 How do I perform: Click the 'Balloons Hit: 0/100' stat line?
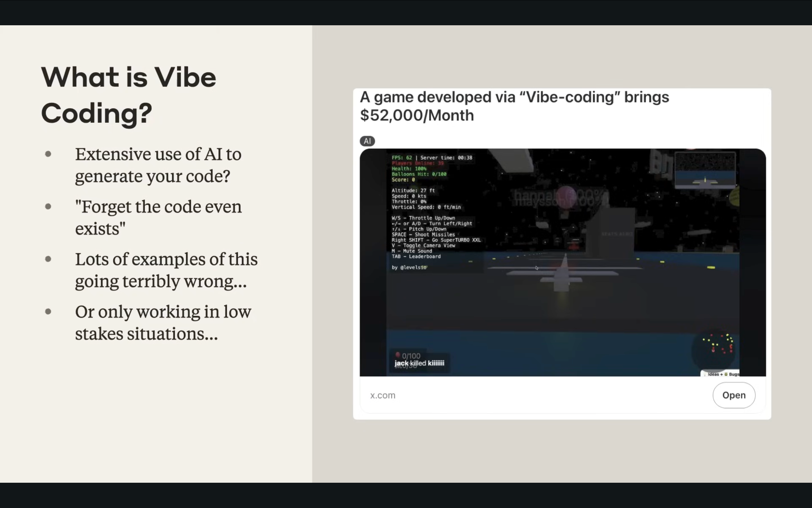pos(419,174)
